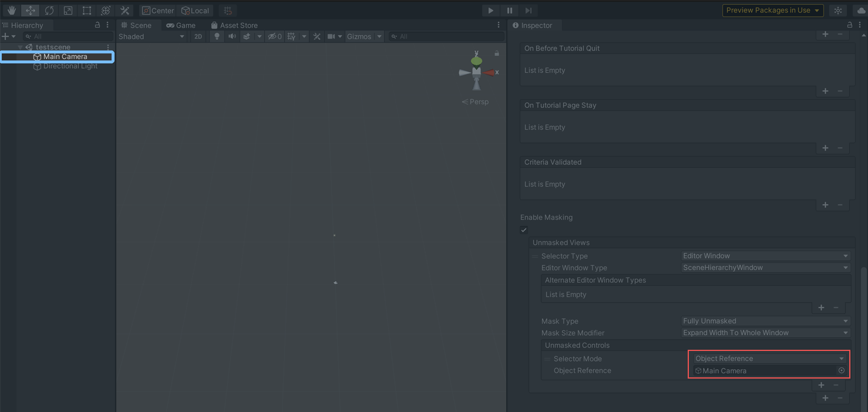Toggle pivot mode Center button
Screen dimensions: 868x412
158,11
